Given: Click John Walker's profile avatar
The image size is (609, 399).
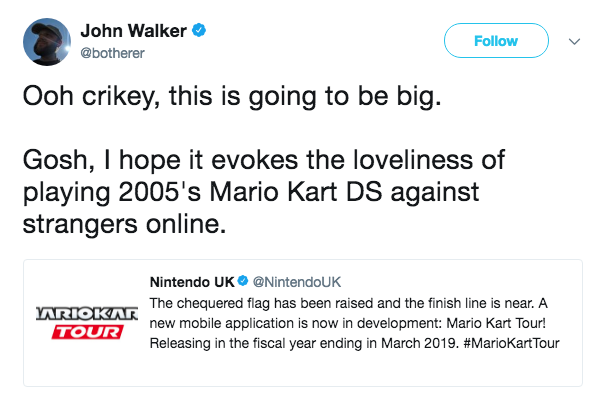Looking at the screenshot, I should pos(47,42).
